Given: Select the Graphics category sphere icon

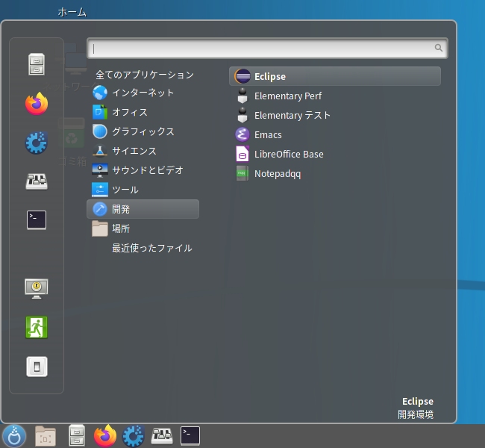Looking at the screenshot, I should pos(100,131).
